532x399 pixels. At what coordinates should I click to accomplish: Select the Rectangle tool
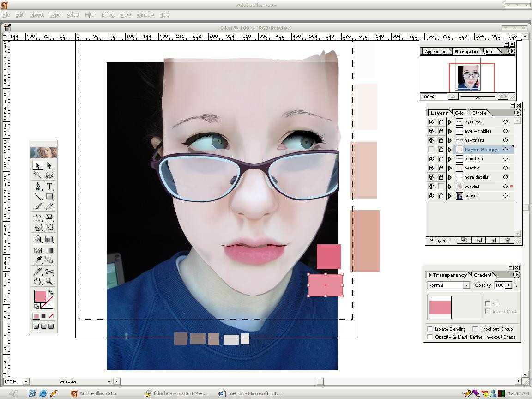tap(49, 196)
